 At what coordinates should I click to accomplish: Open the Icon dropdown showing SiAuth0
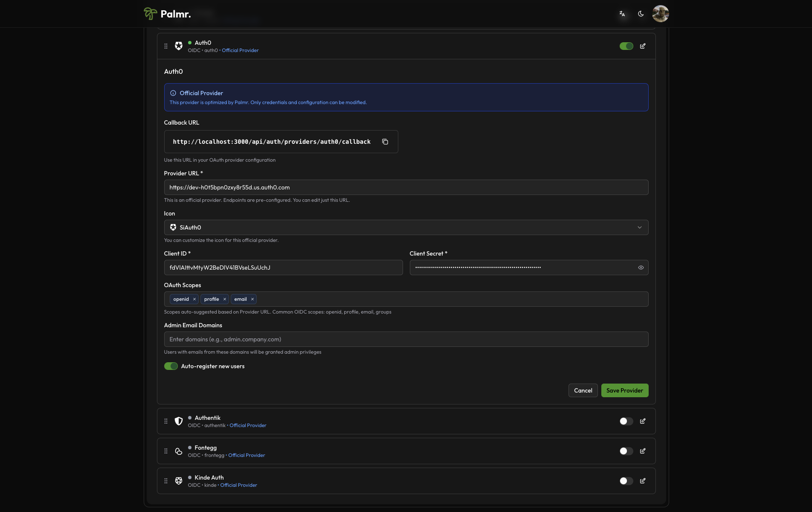click(x=406, y=227)
